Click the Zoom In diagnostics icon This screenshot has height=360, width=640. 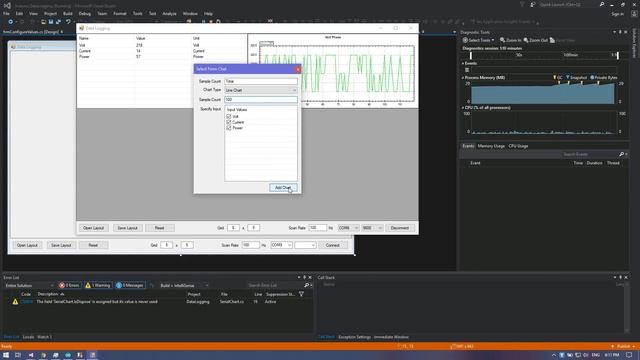[511, 40]
